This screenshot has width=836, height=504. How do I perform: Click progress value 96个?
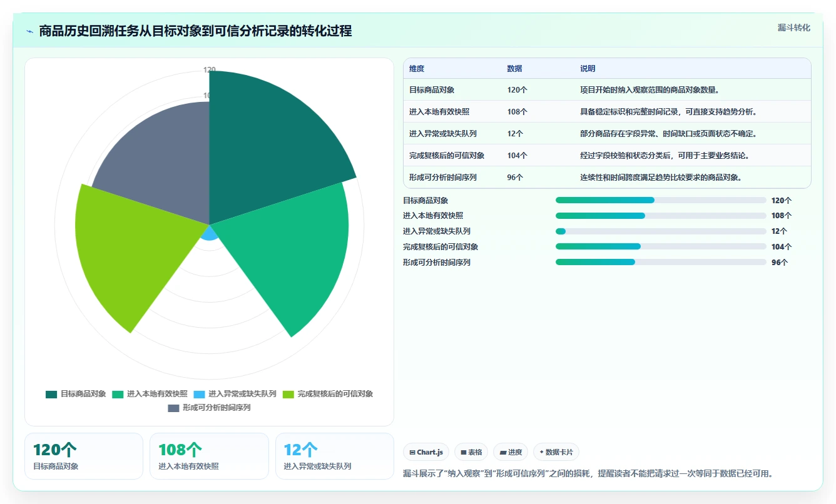pos(780,263)
